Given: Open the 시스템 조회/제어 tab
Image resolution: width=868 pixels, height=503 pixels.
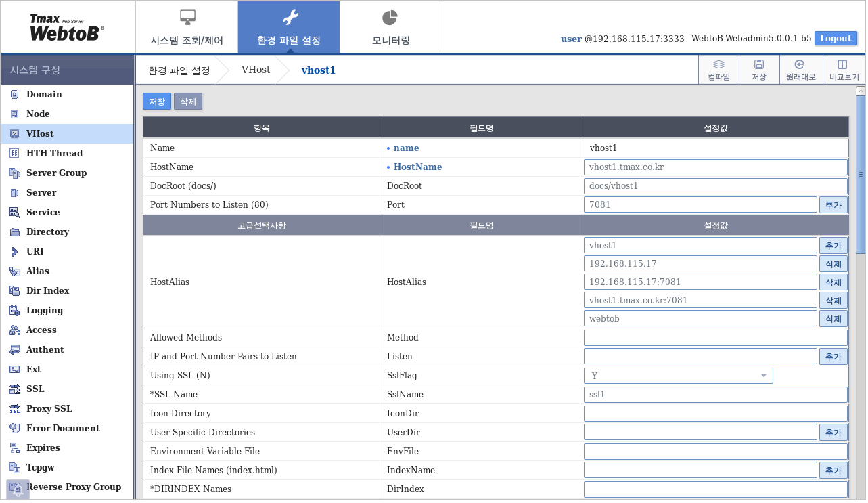Looking at the screenshot, I should (187, 28).
